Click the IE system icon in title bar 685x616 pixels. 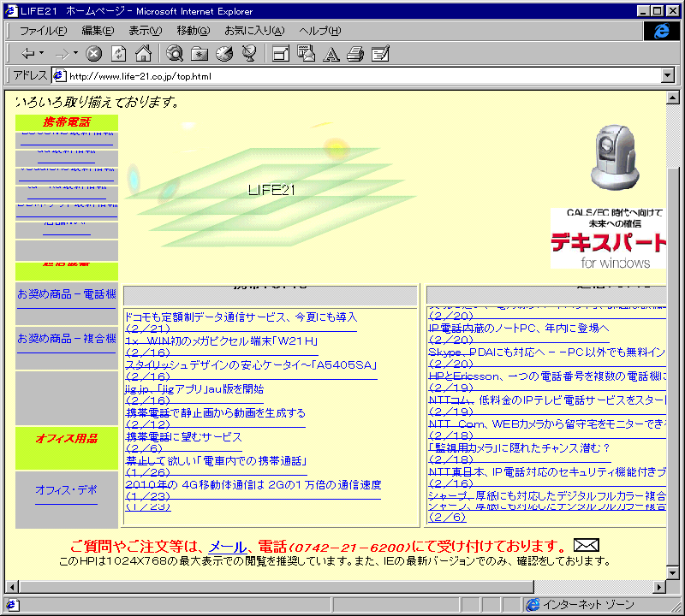coord(11,11)
